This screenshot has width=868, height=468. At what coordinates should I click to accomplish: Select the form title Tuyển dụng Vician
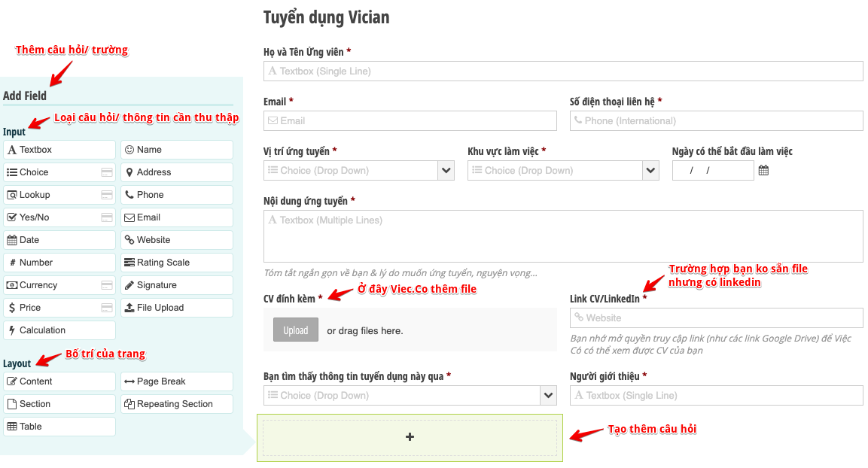(326, 18)
